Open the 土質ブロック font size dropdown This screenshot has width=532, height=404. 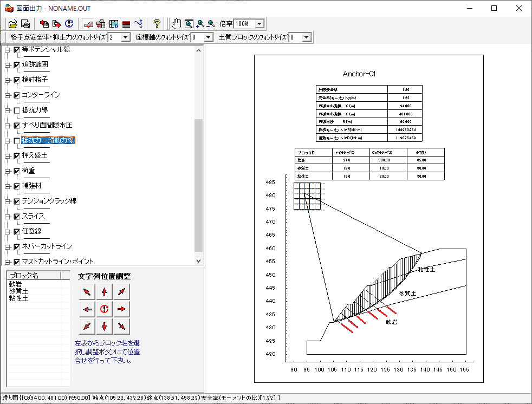307,37
